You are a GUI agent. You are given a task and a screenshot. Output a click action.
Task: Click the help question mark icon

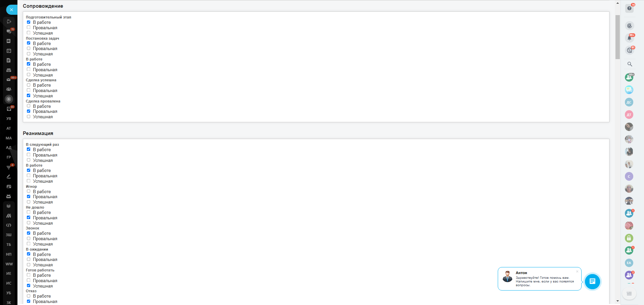(x=629, y=8)
